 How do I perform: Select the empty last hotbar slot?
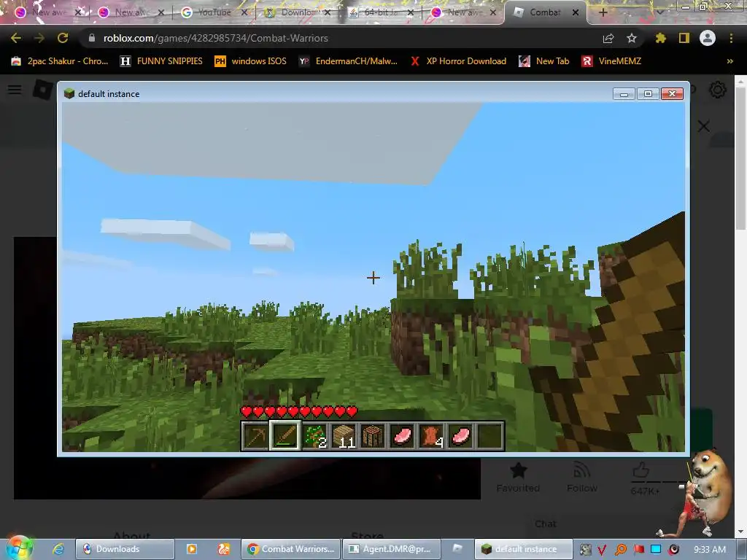click(x=489, y=435)
